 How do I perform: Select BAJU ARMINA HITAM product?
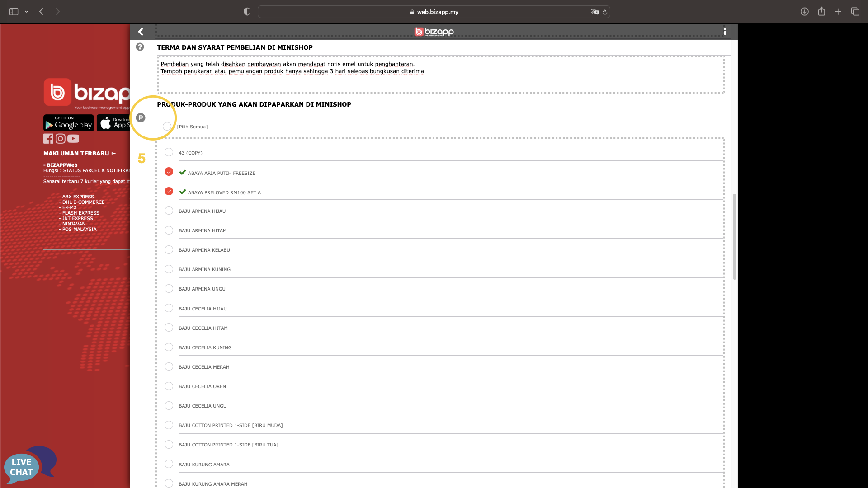click(x=169, y=230)
